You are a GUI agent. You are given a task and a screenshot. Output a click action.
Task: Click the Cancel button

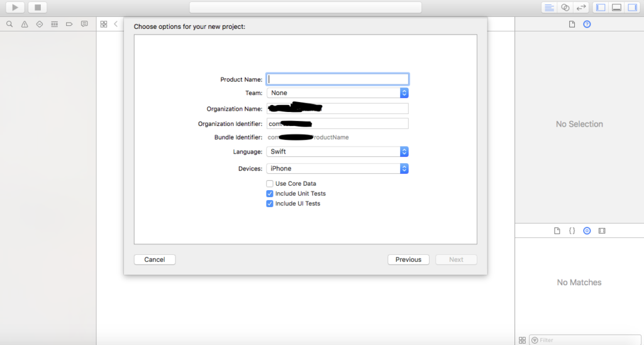pos(155,259)
